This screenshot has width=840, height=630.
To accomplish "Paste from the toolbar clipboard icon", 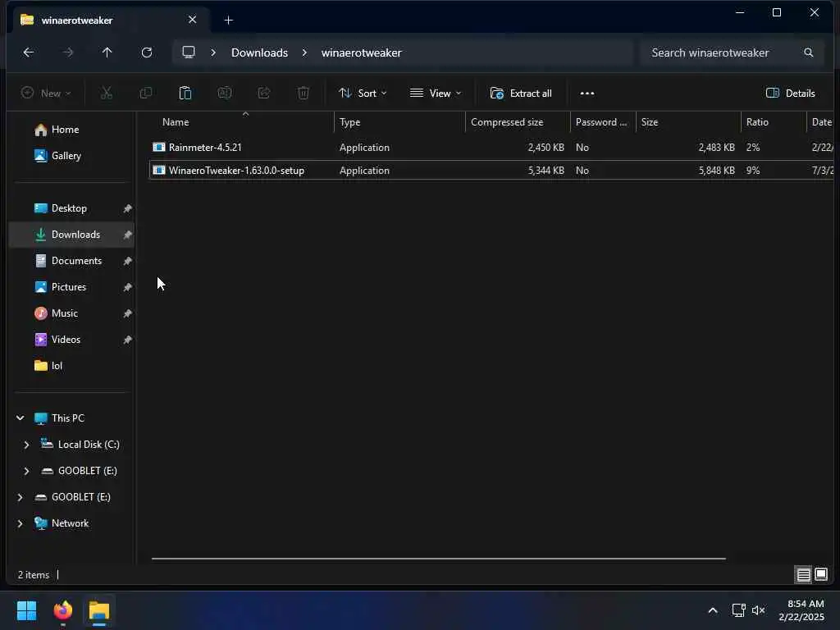I will [185, 94].
